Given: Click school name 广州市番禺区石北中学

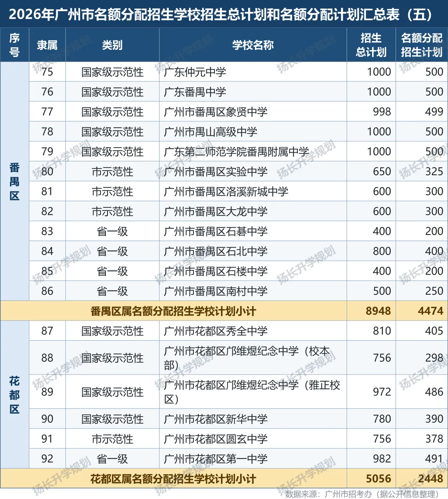Looking at the screenshot, I should click(x=216, y=251).
